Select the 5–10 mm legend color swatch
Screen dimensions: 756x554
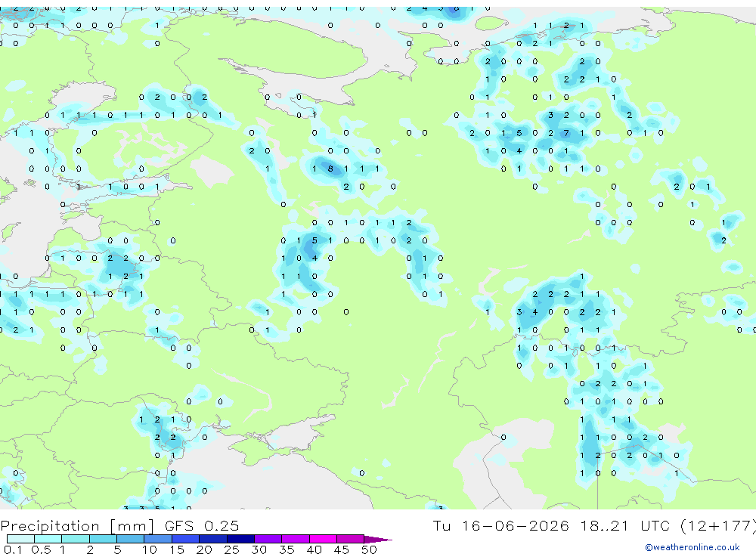(131, 539)
